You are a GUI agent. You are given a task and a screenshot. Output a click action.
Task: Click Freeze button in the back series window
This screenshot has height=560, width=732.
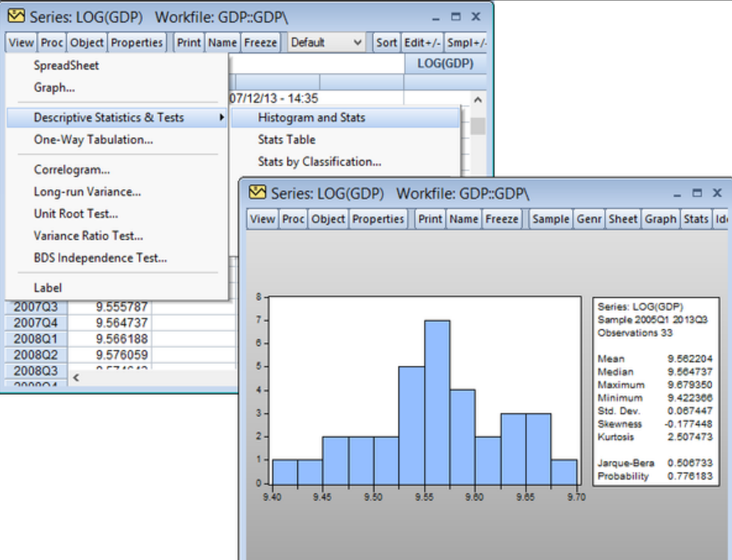pos(260,43)
